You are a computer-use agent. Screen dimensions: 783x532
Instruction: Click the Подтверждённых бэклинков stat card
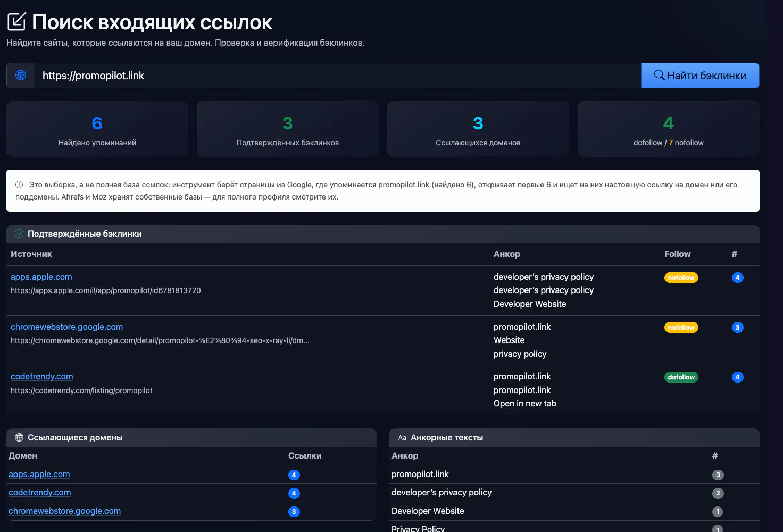pos(288,129)
